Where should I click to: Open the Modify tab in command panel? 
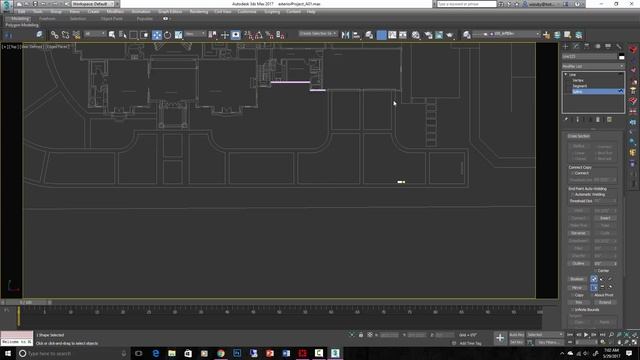click(x=576, y=47)
